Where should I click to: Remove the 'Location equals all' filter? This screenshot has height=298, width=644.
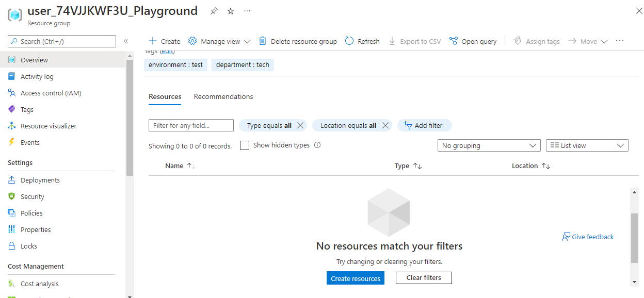[x=385, y=125]
